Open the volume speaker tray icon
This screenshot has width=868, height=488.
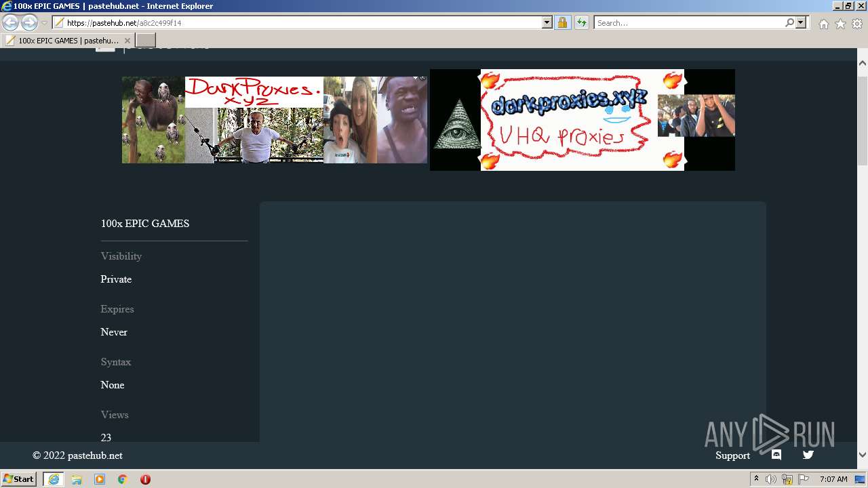pyautogui.click(x=771, y=479)
